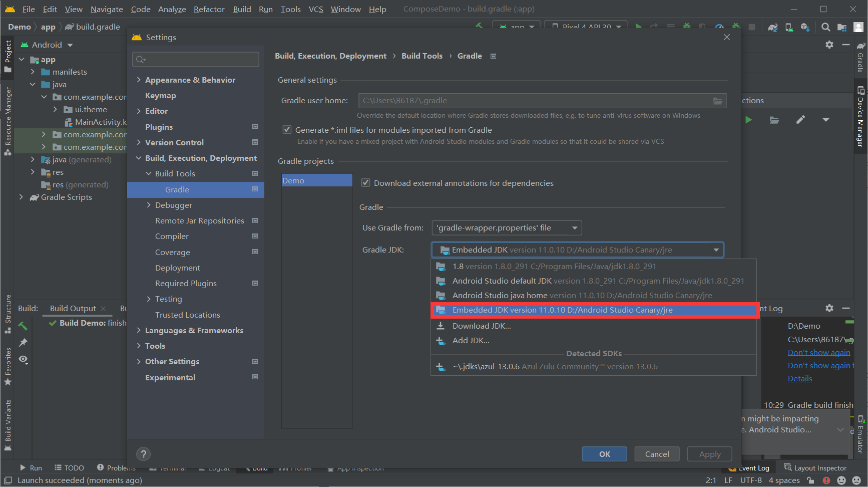Select 1.8 version 1.8.0_291 JDK option

click(x=593, y=267)
